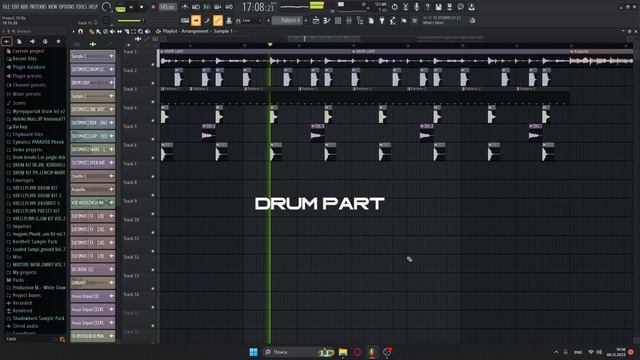Toggle pattern/song mode switch
Viewport: 640px width, 360px height.
[121, 8]
